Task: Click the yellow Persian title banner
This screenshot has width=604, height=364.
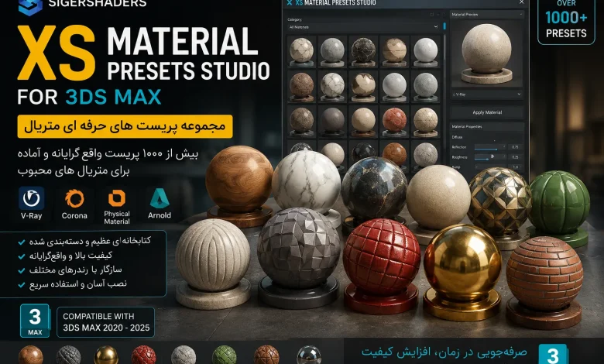Action: point(125,126)
